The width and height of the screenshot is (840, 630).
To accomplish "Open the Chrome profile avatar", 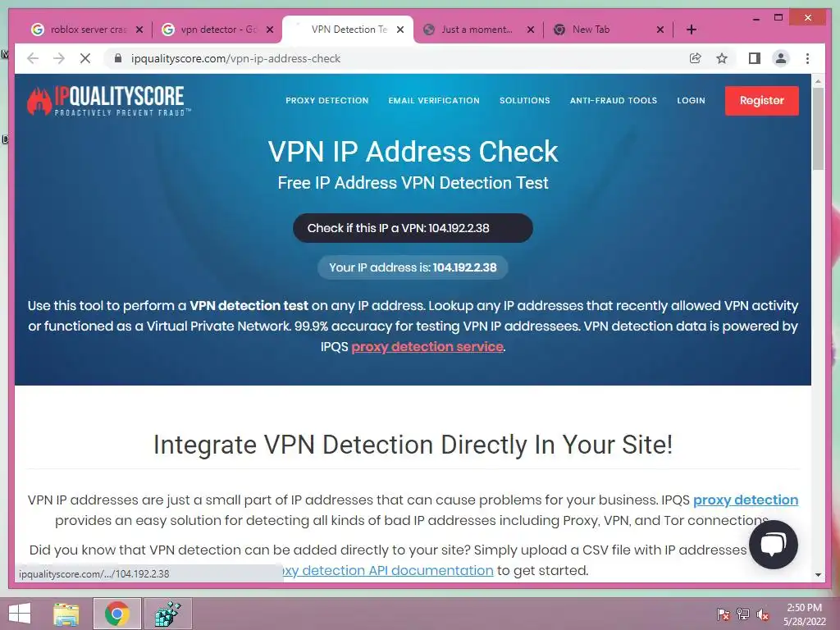I will coord(781,58).
